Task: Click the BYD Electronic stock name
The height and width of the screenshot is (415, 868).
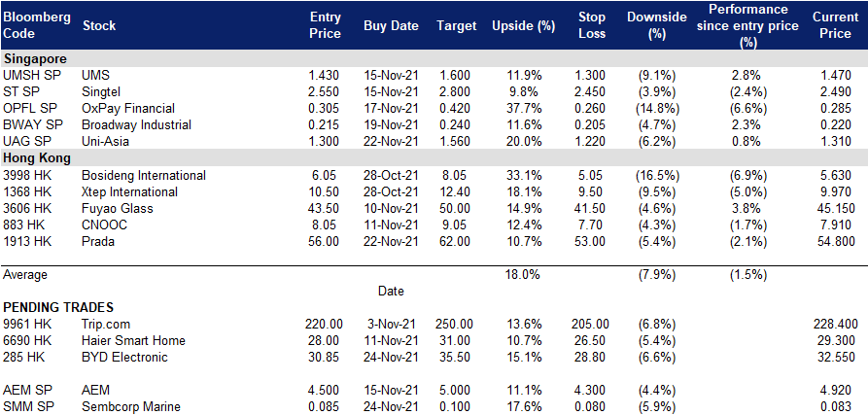Action: pos(124,357)
